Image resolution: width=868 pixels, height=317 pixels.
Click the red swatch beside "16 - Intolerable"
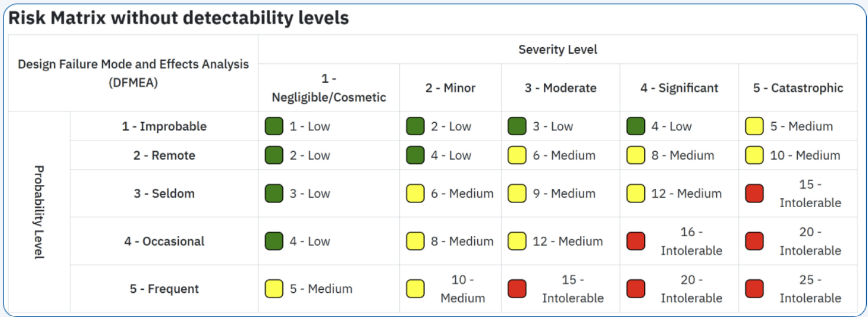[635, 241]
